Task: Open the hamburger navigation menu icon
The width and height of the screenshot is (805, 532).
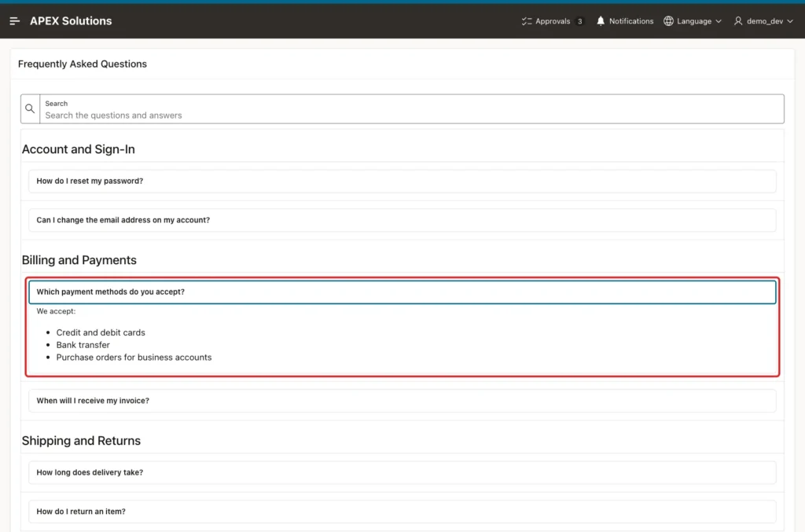Action: tap(14, 21)
